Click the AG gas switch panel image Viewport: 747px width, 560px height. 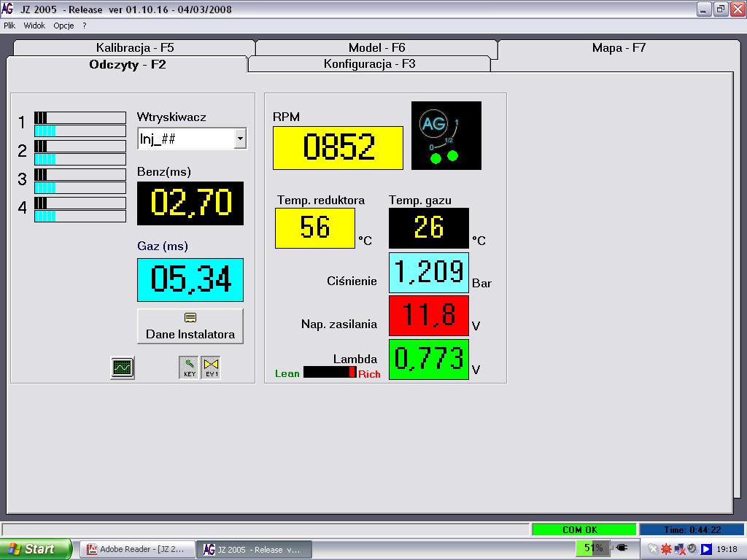pos(446,135)
